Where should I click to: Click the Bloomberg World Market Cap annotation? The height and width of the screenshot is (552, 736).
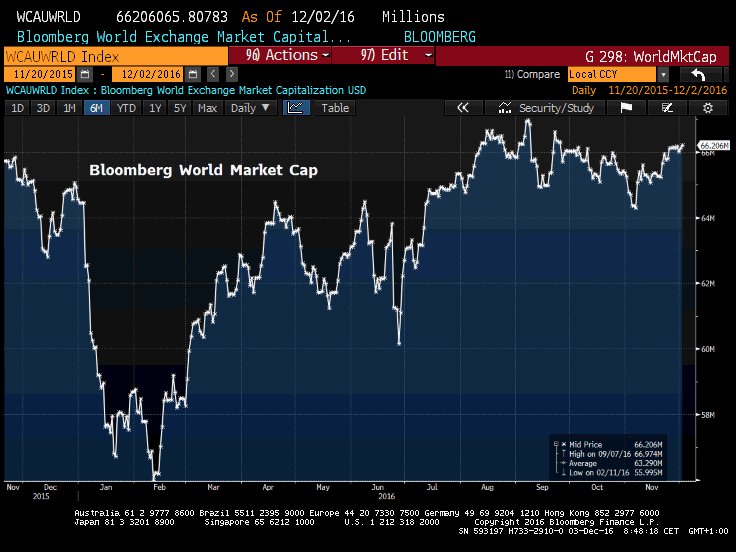(x=203, y=170)
